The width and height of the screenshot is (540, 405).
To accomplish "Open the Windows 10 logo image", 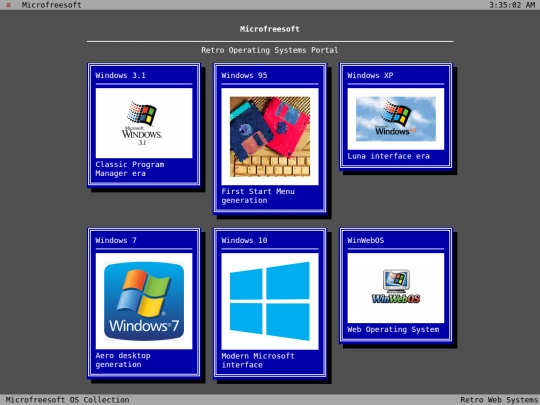I will [x=270, y=301].
